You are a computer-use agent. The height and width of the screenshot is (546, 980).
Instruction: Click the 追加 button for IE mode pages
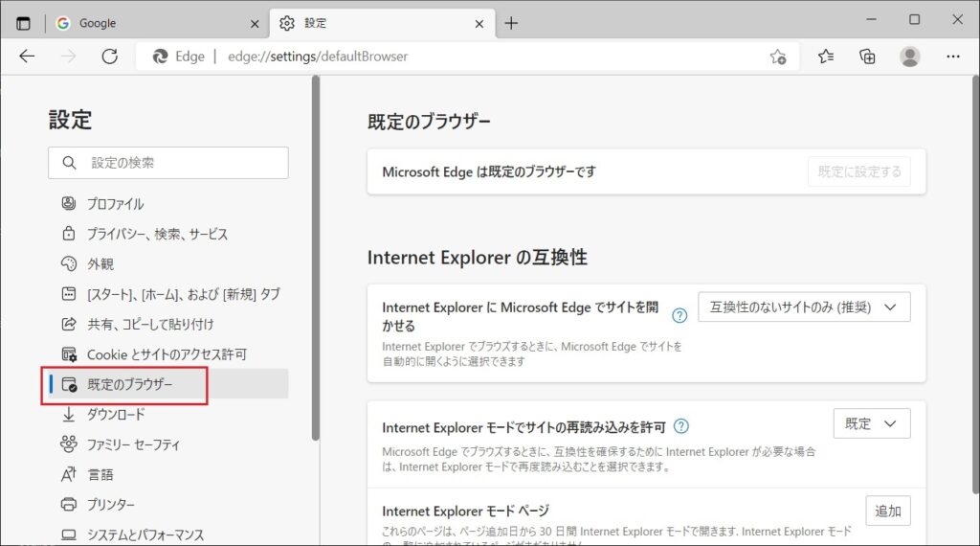[x=888, y=511]
